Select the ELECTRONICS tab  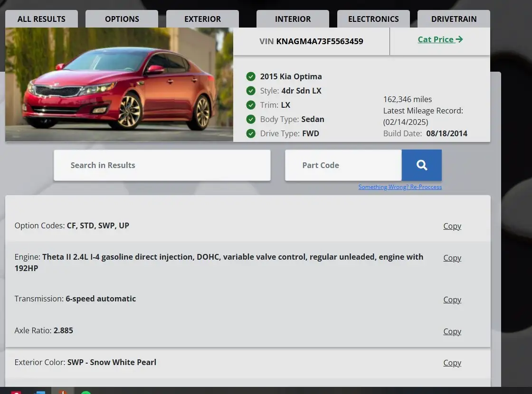(373, 19)
